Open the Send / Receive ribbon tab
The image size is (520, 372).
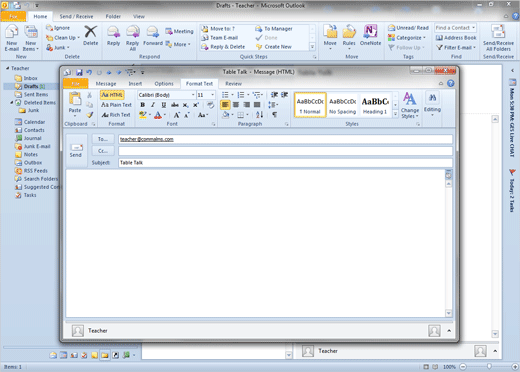(x=76, y=16)
